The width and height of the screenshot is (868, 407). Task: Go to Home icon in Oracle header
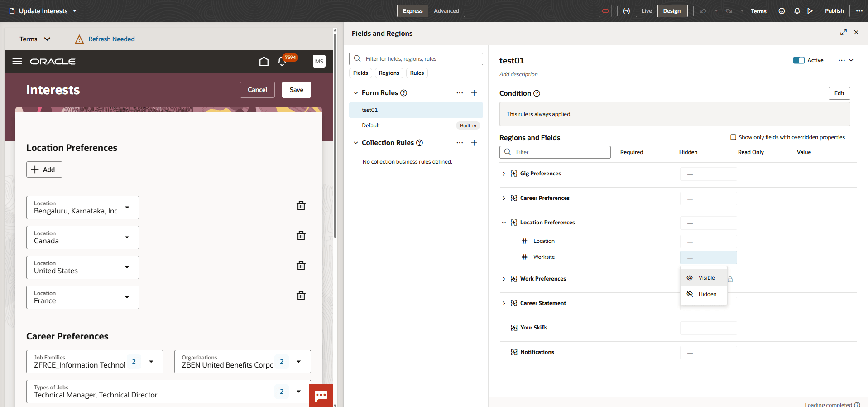[x=264, y=61]
